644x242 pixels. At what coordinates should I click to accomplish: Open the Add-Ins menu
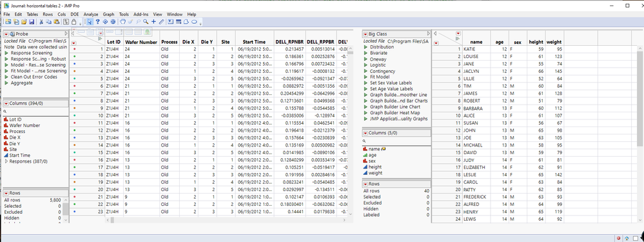click(x=142, y=14)
